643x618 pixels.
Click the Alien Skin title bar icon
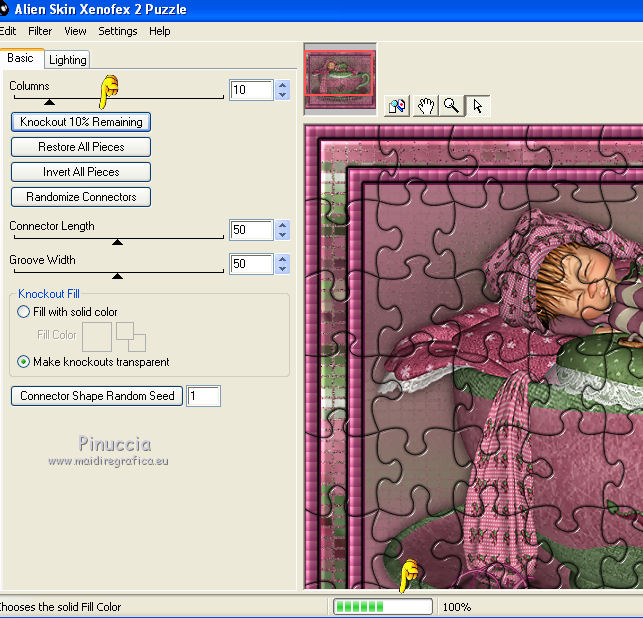(x=3, y=9)
